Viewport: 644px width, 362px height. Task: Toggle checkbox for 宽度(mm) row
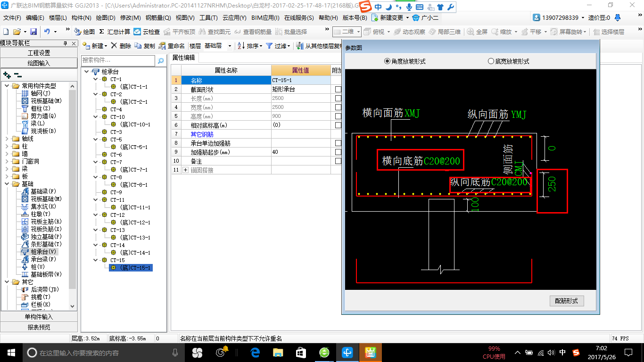coord(338,107)
